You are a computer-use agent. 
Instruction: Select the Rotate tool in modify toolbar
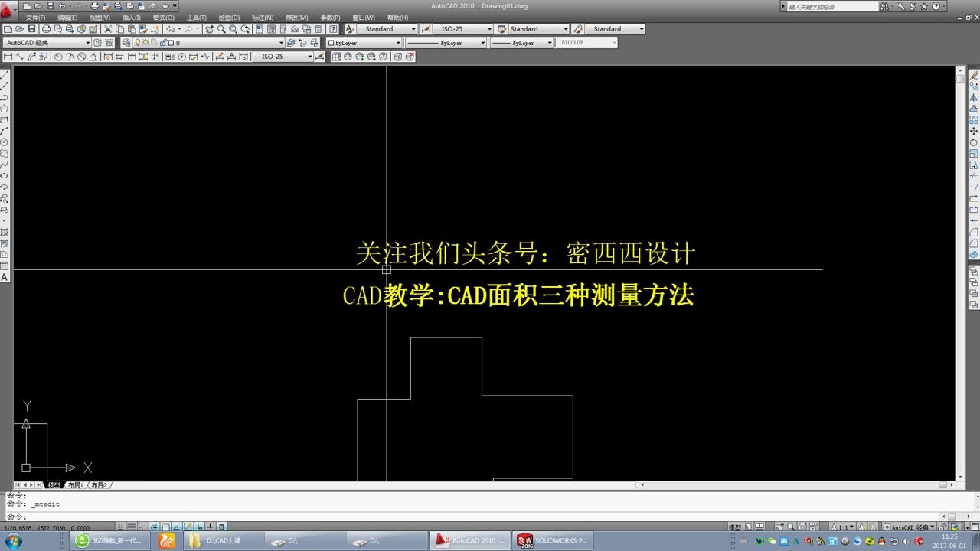(x=974, y=142)
